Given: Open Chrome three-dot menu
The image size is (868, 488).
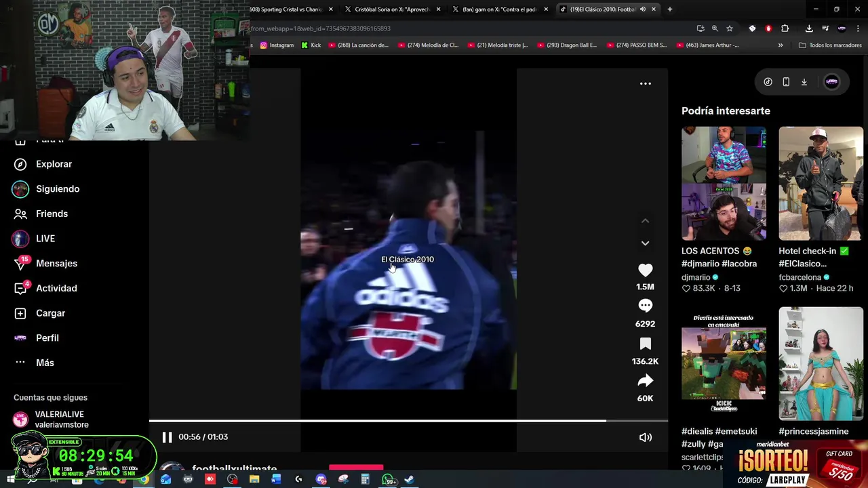Looking at the screenshot, I should pyautogui.click(x=858, y=28).
